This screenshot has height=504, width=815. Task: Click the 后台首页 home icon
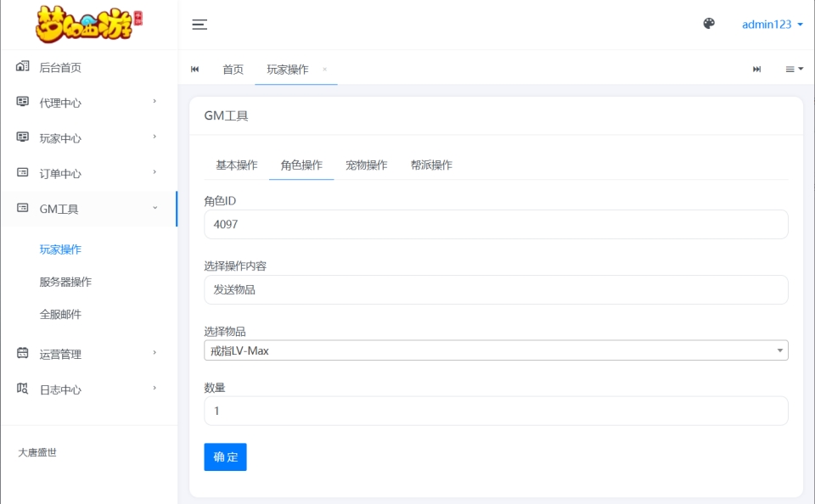click(x=22, y=66)
